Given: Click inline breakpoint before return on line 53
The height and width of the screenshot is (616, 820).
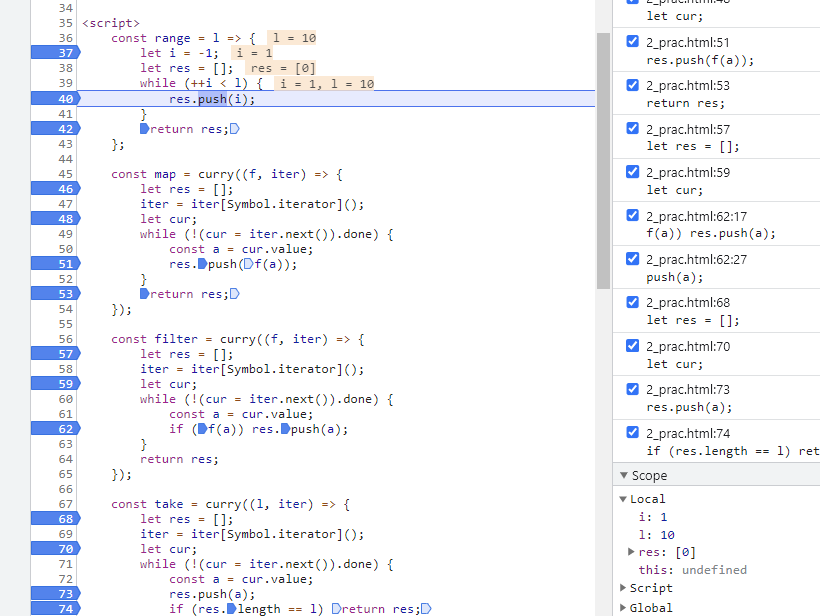Looking at the screenshot, I should (144, 293).
